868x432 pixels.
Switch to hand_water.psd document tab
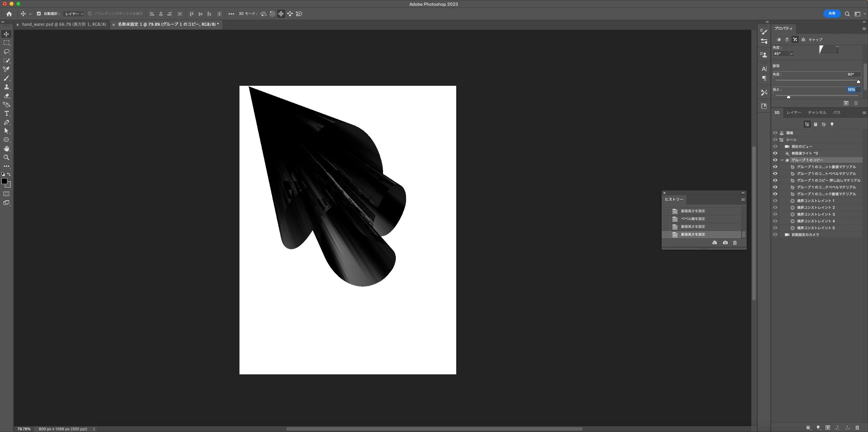[64, 24]
